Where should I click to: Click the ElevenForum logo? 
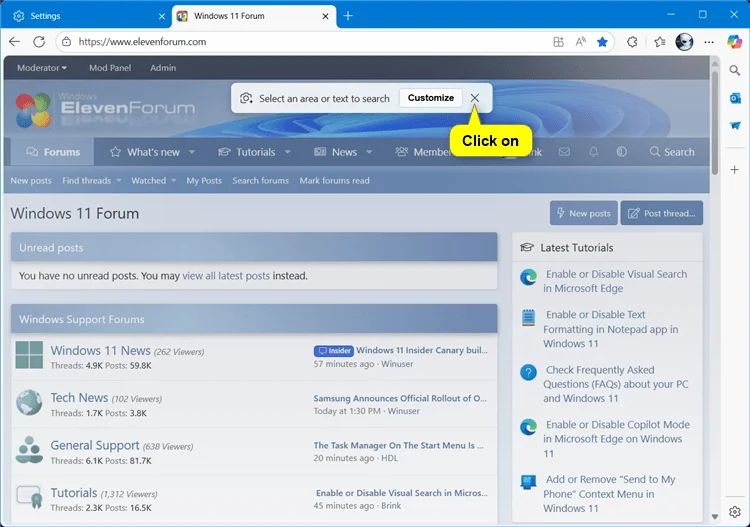click(105, 109)
